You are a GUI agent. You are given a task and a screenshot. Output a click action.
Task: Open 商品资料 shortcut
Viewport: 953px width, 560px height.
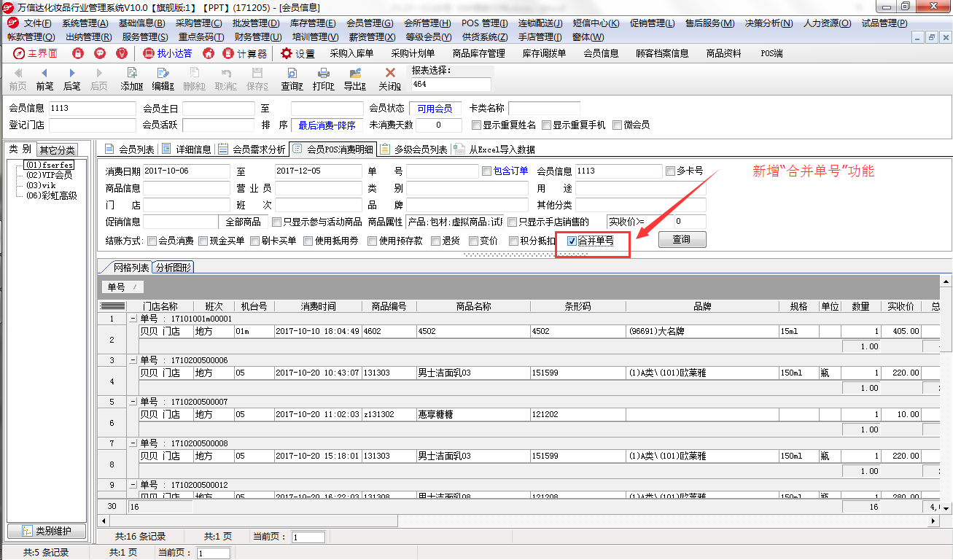point(724,53)
